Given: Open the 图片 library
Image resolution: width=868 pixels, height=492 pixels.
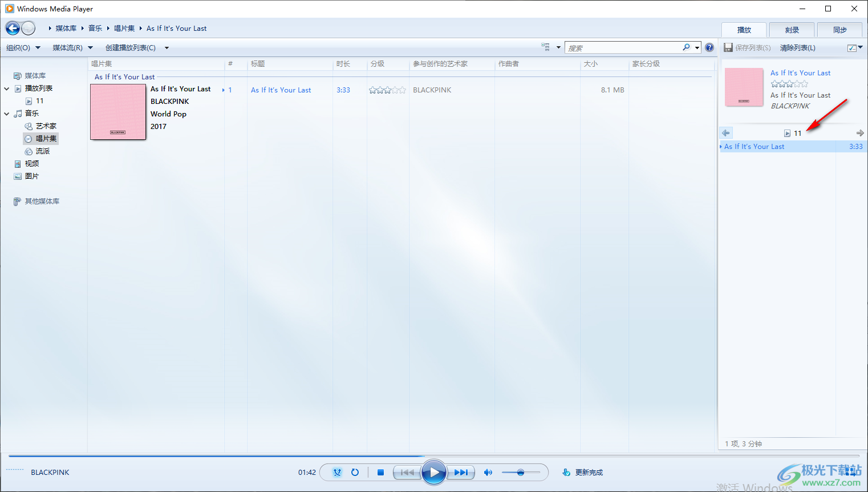Looking at the screenshot, I should point(32,176).
